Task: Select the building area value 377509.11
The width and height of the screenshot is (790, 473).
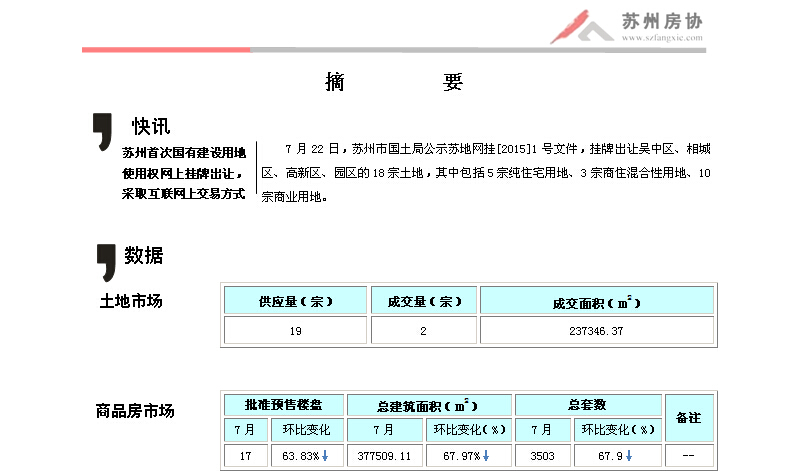Action: click(384, 456)
